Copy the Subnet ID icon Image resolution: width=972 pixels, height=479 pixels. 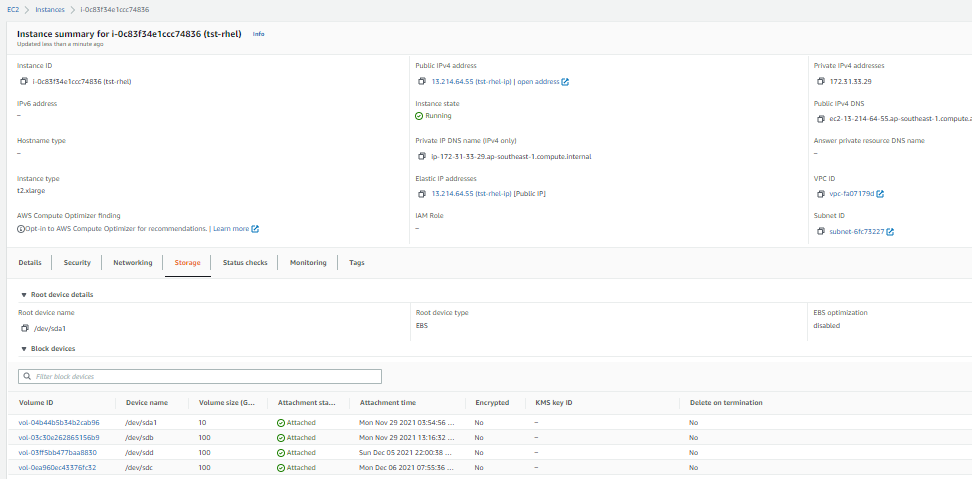tap(821, 231)
